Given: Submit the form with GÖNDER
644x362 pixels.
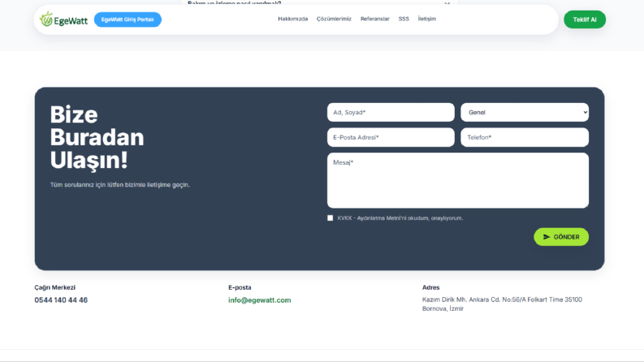Looking at the screenshot, I should point(561,237).
